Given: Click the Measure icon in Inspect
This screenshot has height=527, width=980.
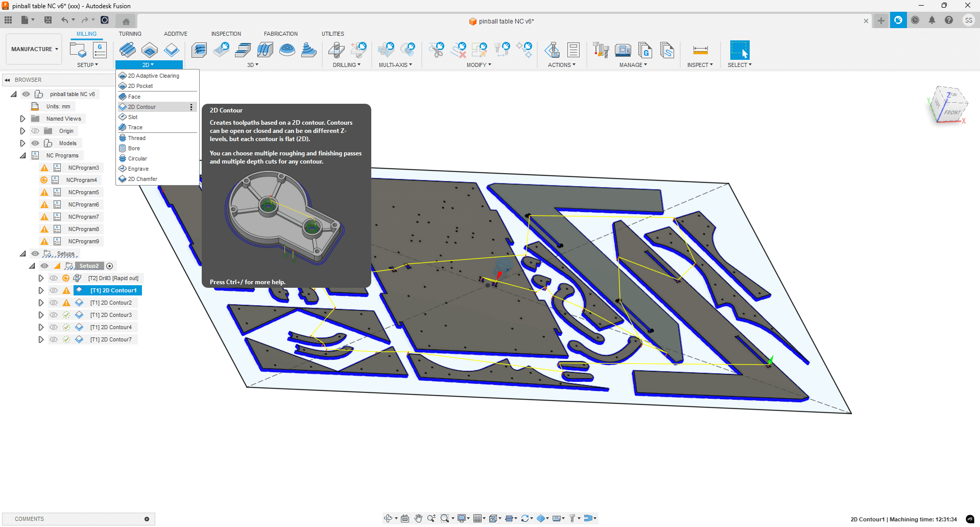Looking at the screenshot, I should pos(700,50).
